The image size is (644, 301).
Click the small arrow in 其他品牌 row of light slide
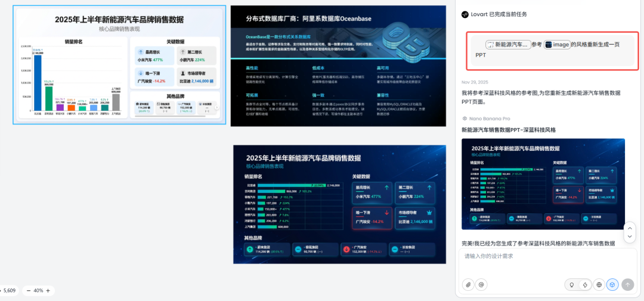(217, 108)
